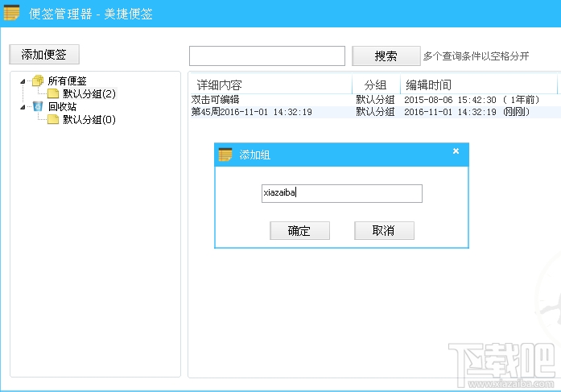Click the 搜索 button
Screen dimensions: 561x392
[x=386, y=56]
